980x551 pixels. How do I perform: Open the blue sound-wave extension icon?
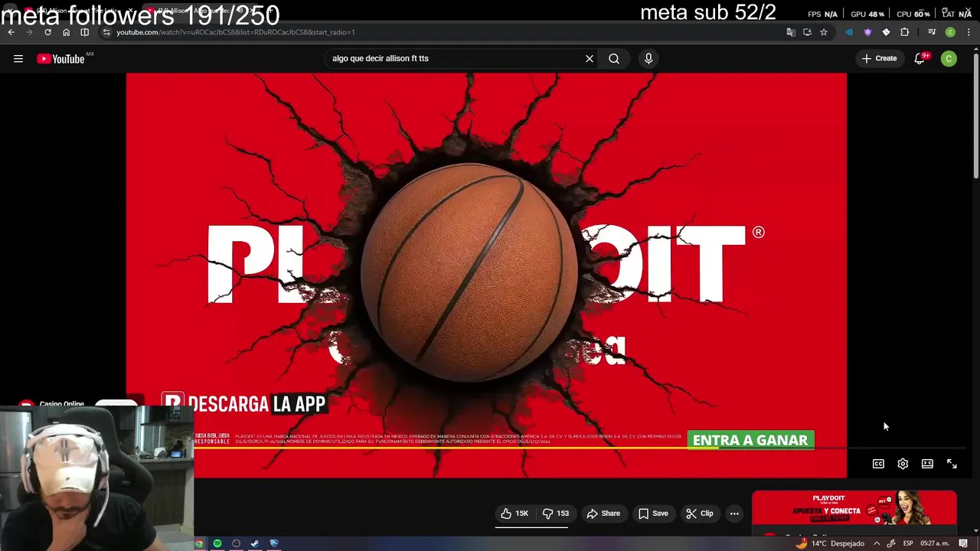849,32
